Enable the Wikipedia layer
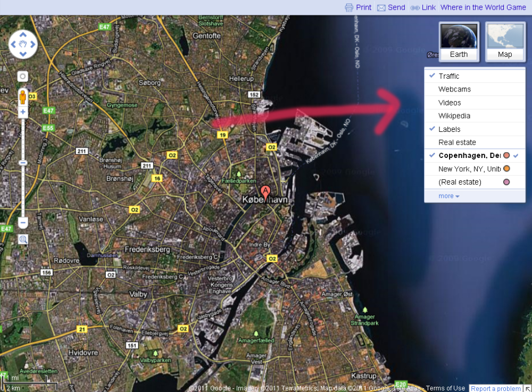 (475, 115)
